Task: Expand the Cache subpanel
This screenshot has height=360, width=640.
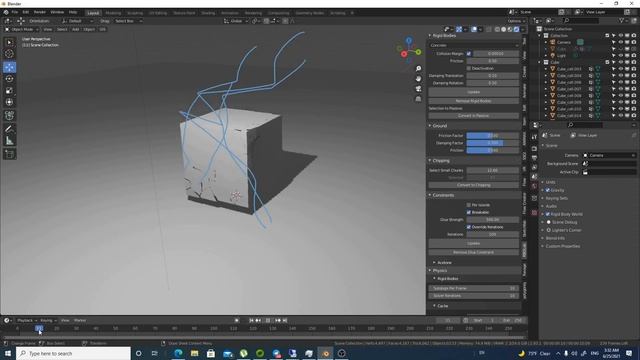Action: (442, 306)
